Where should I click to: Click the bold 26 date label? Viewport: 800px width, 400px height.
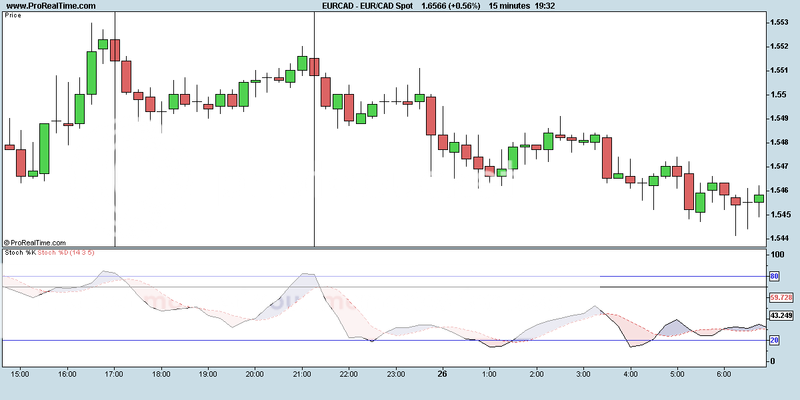[x=442, y=374]
